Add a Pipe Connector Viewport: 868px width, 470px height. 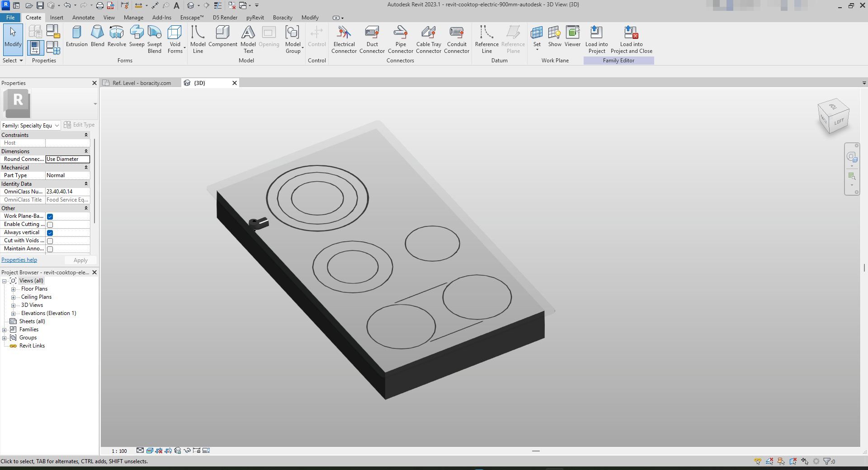pyautogui.click(x=401, y=39)
